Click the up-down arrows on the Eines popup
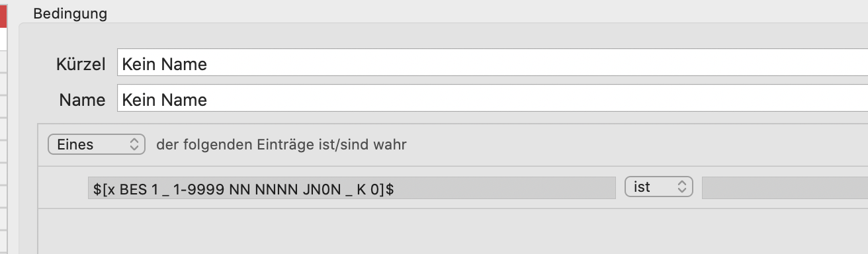 pyautogui.click(x=134, y=144)
